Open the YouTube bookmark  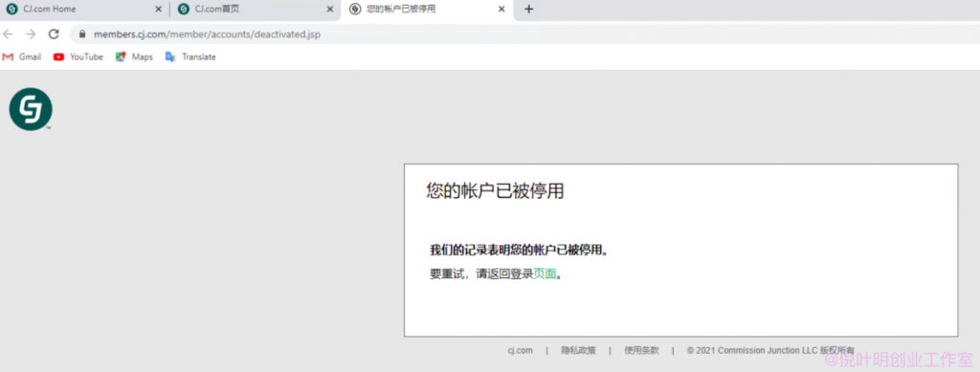tap(78, 56)
